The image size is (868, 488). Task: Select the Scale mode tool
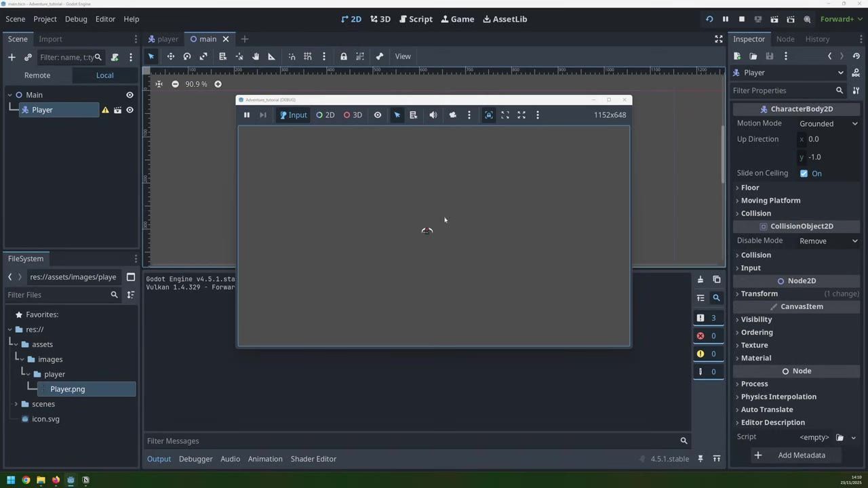203,56
